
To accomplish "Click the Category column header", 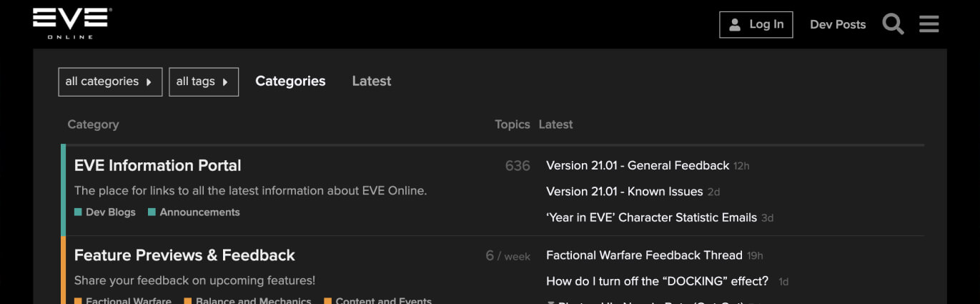I will pos(93,124).
